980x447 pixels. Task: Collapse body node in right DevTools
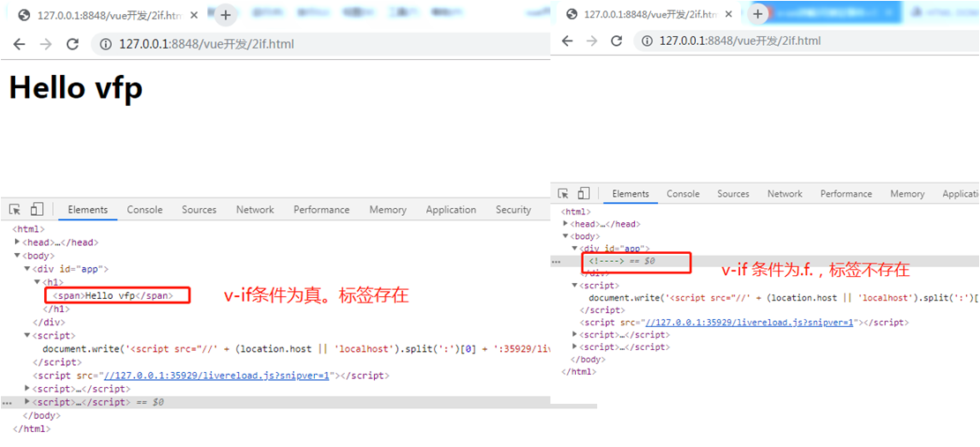(x=565, y=236)
